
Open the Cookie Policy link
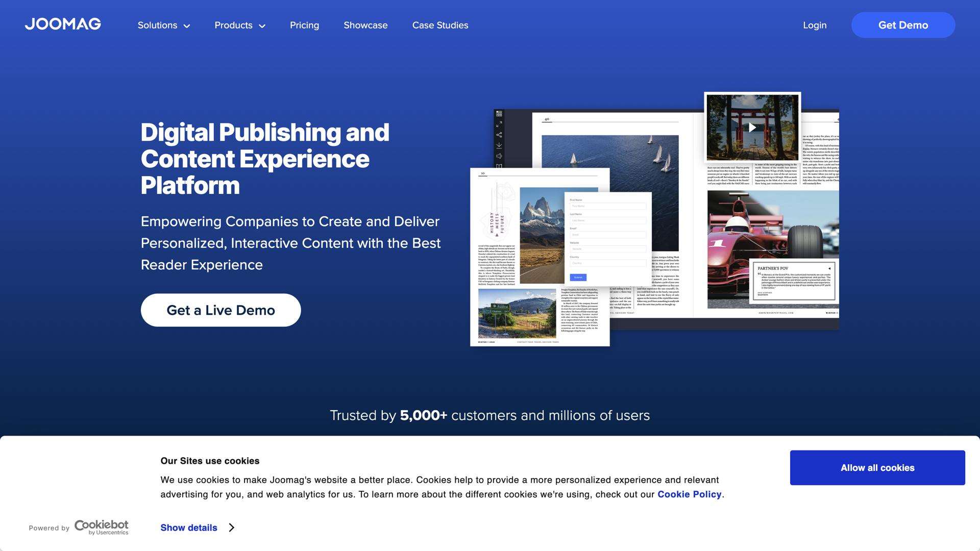689,494
